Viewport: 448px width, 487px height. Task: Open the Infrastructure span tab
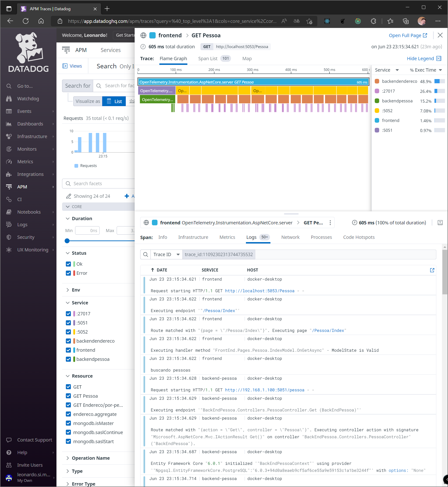click(193, 237)
